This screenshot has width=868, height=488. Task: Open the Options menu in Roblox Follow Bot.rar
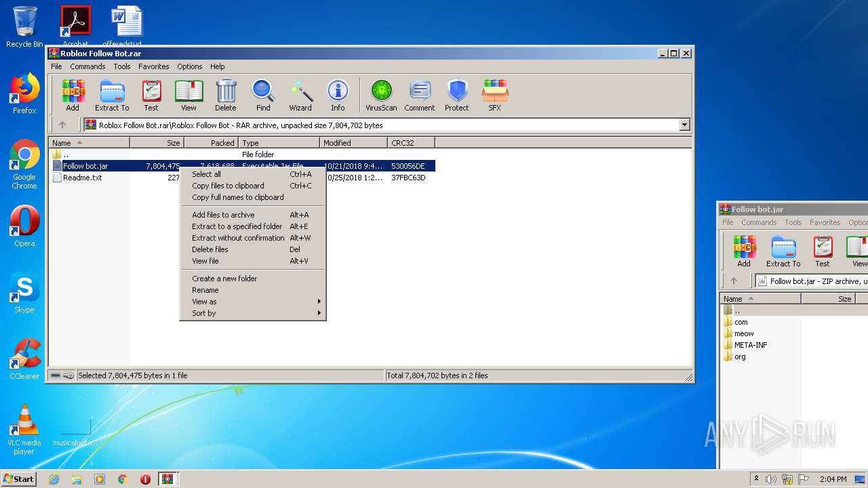[190, 66]
